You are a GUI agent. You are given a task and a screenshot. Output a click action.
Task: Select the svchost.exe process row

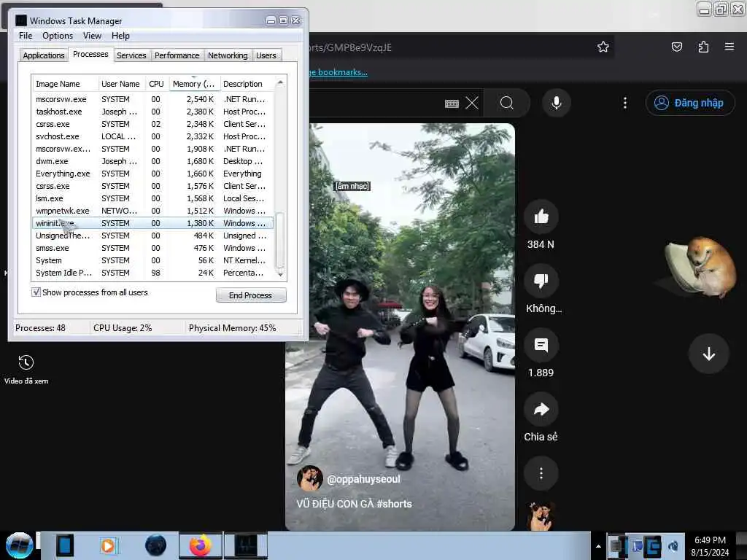[x=152, y=136]
